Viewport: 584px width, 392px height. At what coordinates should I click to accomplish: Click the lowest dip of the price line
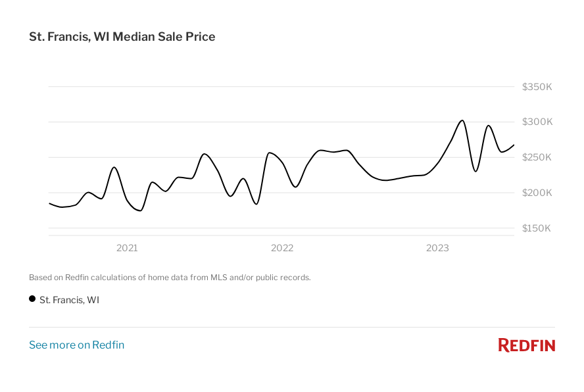click(139, 210)
